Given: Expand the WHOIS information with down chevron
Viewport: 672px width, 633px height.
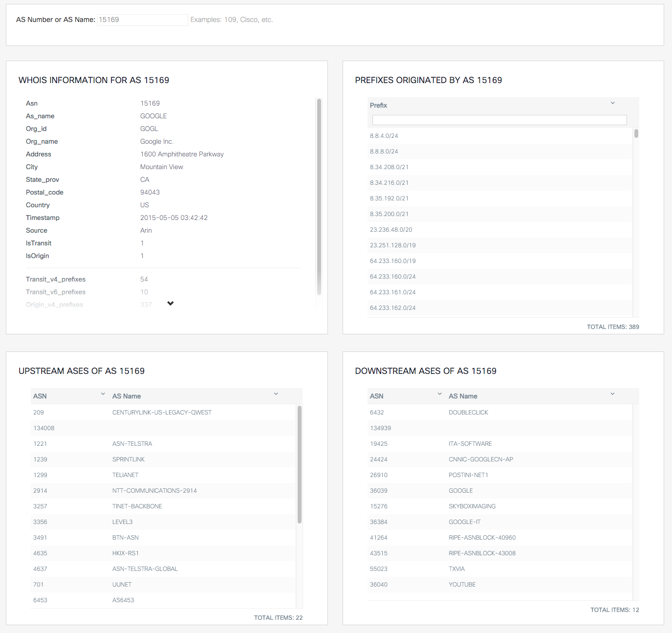Looking at the screenshot, I should coord(171,304).
